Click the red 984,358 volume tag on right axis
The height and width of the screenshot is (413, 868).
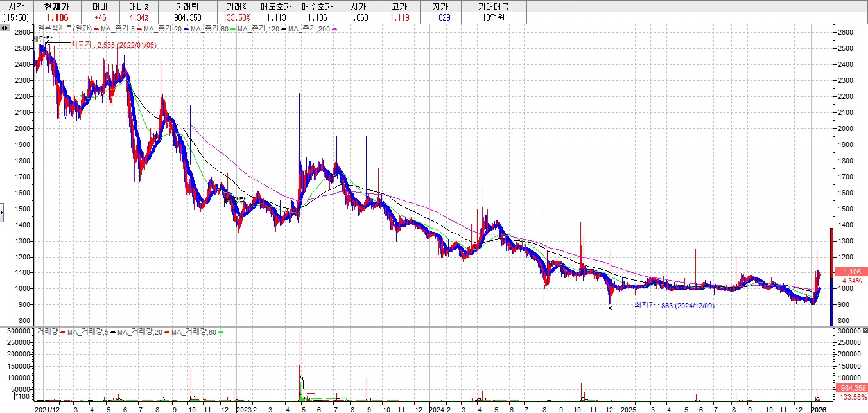[850, 388]
